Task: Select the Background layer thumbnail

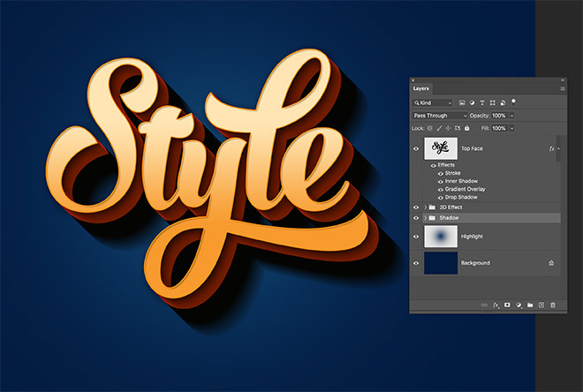Action: (x=441, y=262)
